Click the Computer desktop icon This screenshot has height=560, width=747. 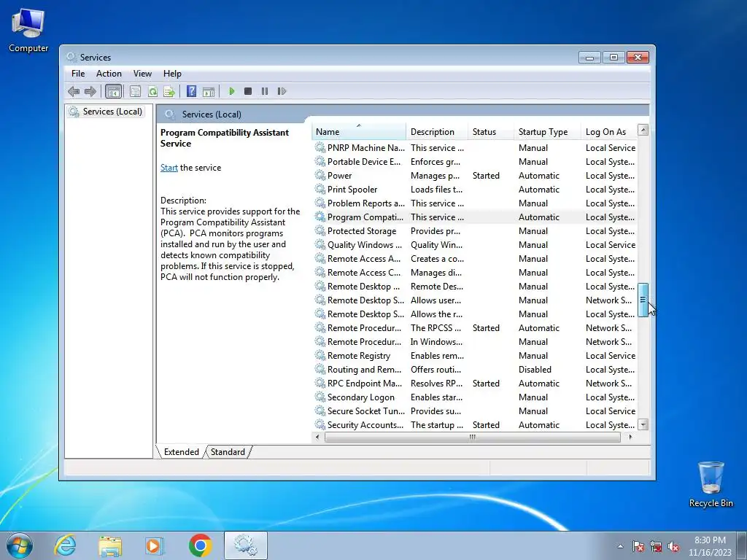(28, 31)
